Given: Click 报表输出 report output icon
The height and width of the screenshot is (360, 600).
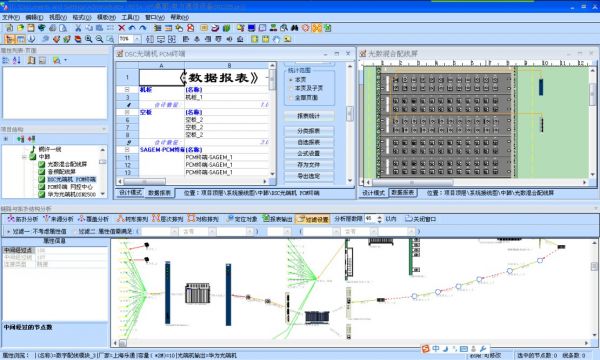Looking at the screenshot, I should coord(277,219).
